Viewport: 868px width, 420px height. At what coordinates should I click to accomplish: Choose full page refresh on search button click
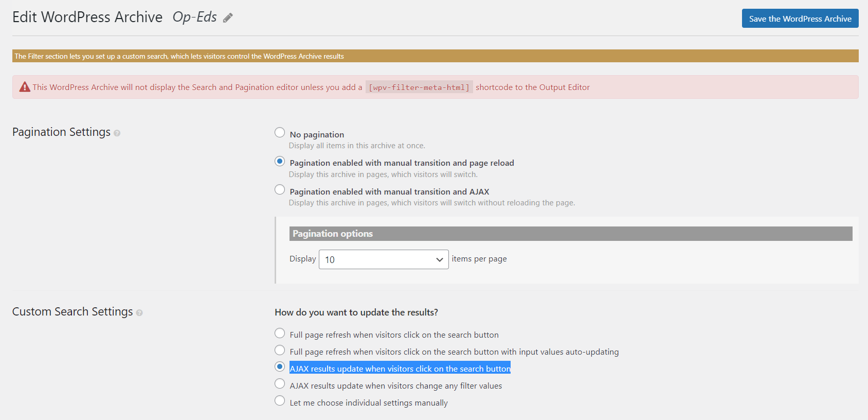tap(280, 334)
